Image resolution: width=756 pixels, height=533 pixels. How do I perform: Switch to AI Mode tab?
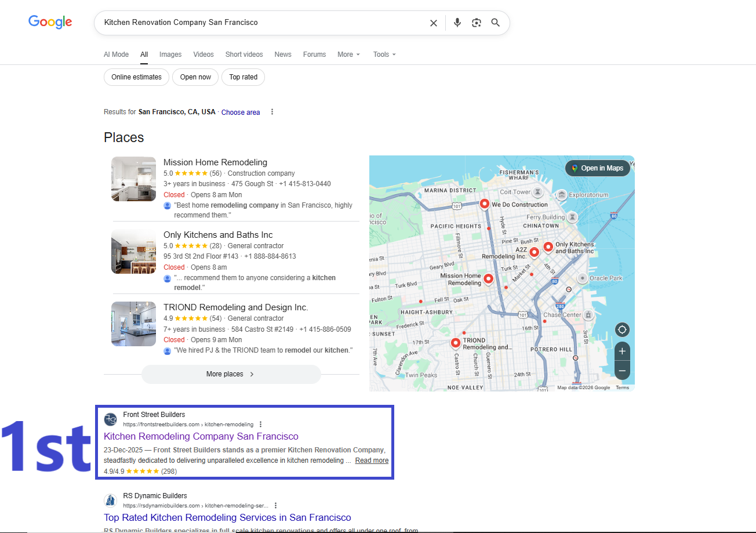coord(116,55)
